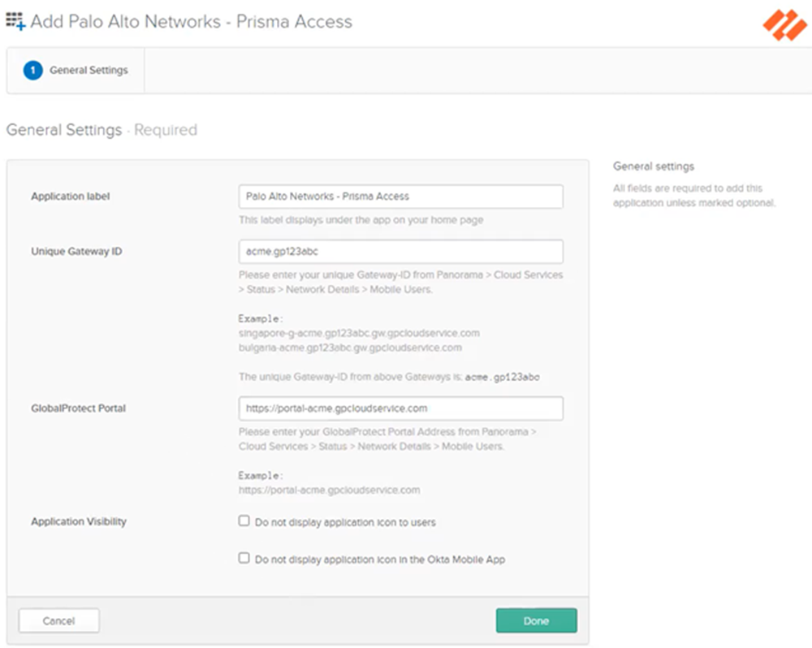Click the bulgaria gateway example address text

coord(350,348)
